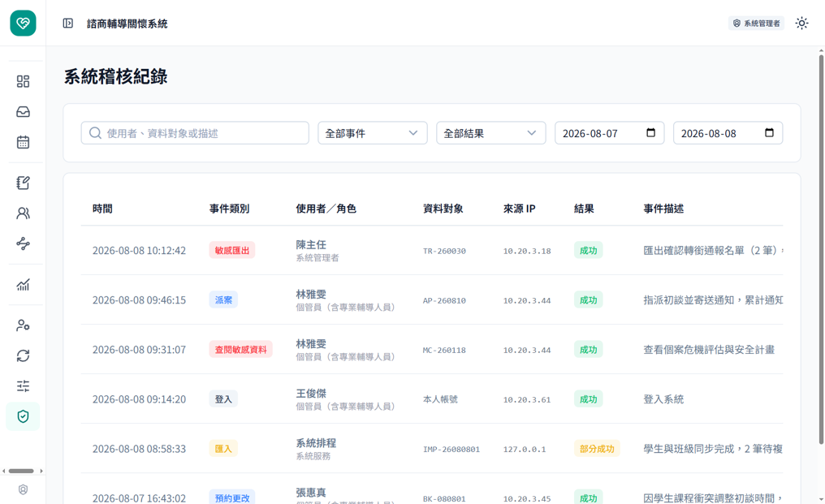The image size is (825, 504).
Task: Select data object BK-080801
Action: (445, 499)
